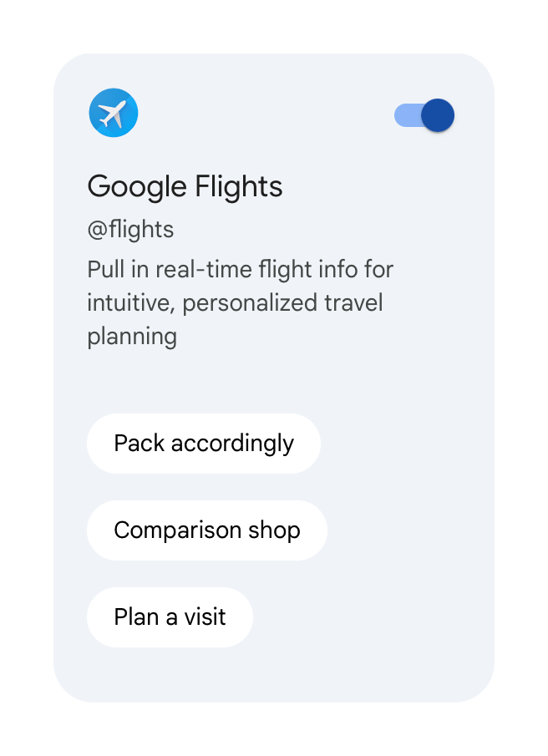Select the word "Flights" in the heading
Screen dimensions: 548x756
point(239,186)
